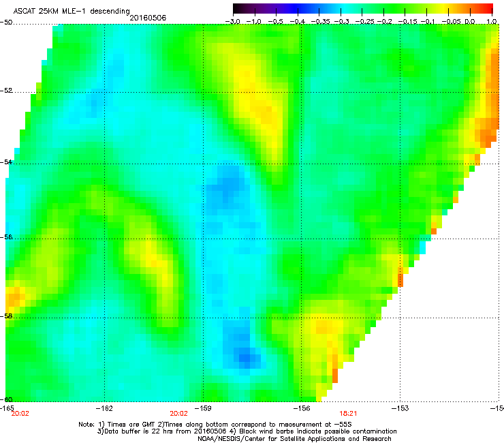Select the red "18:21" time label

coord(348,414)
